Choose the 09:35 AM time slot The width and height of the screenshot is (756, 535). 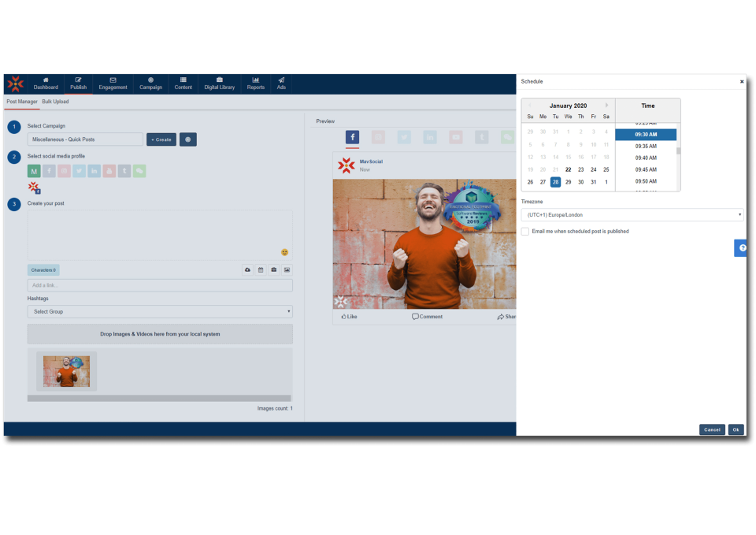tap(646, 147)
